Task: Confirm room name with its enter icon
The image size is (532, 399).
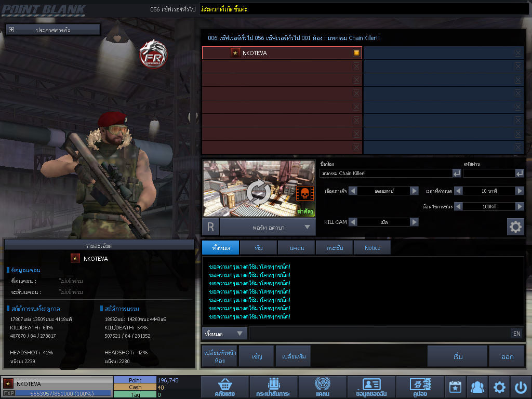Action: pyautogui.click(x=457, y=174)
